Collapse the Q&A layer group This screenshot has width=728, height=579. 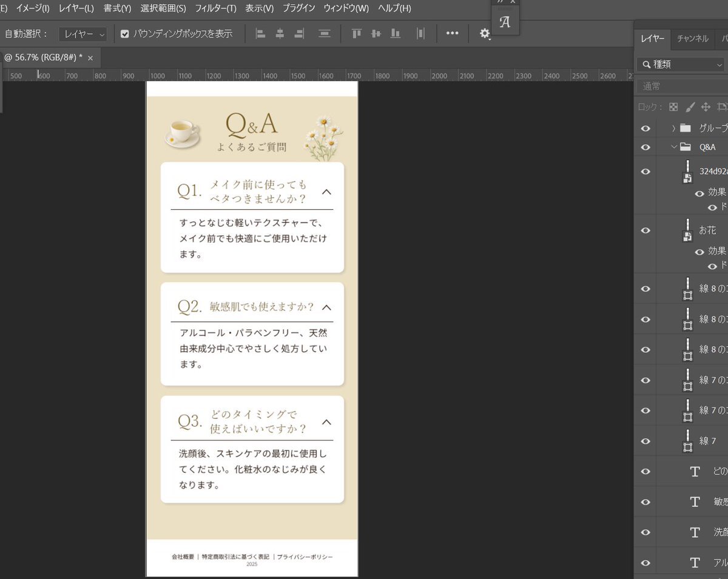673,147
